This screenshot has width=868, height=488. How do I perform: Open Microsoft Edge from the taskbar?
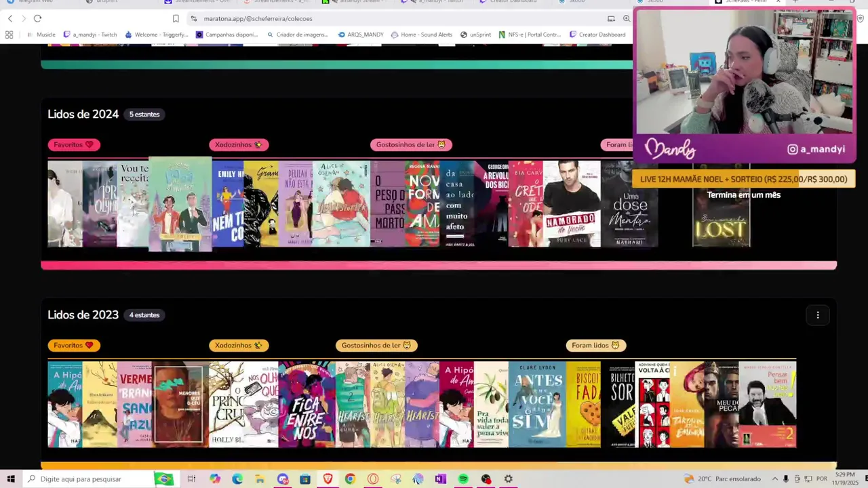237,479
